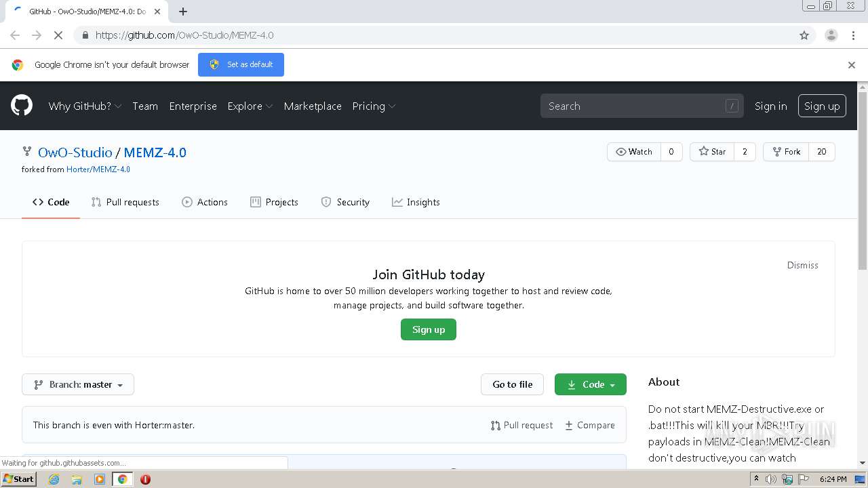Image resolution: width=868 pixels, height=488 pixels.
Task: Open the Team page
Action: pos(145,106)
